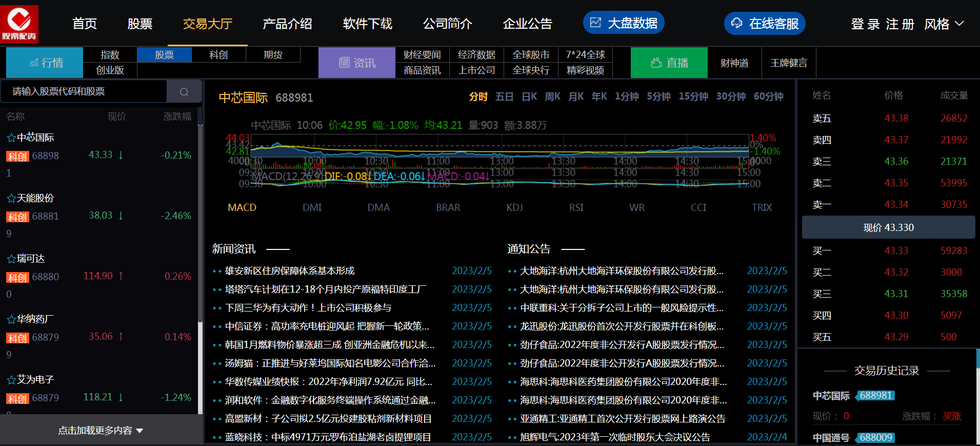This screenshot has width=980, height=446.
Task: Open 上市公司 tab
Action: (x=477, y=70)
